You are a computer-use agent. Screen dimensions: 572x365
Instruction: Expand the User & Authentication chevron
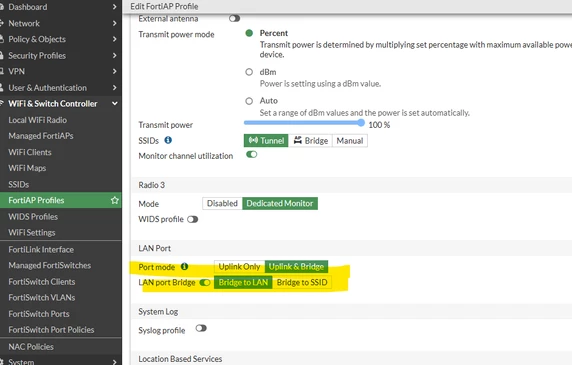pyautogui.click(x=115, y=88)
